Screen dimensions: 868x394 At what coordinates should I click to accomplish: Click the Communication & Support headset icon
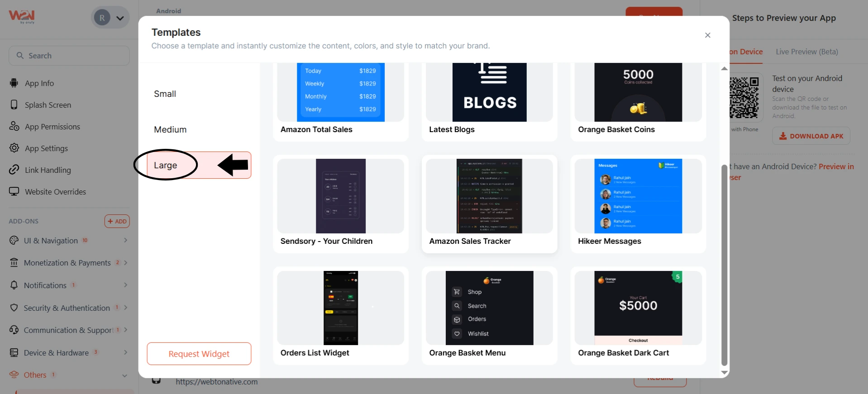click(x=14, y=330)
